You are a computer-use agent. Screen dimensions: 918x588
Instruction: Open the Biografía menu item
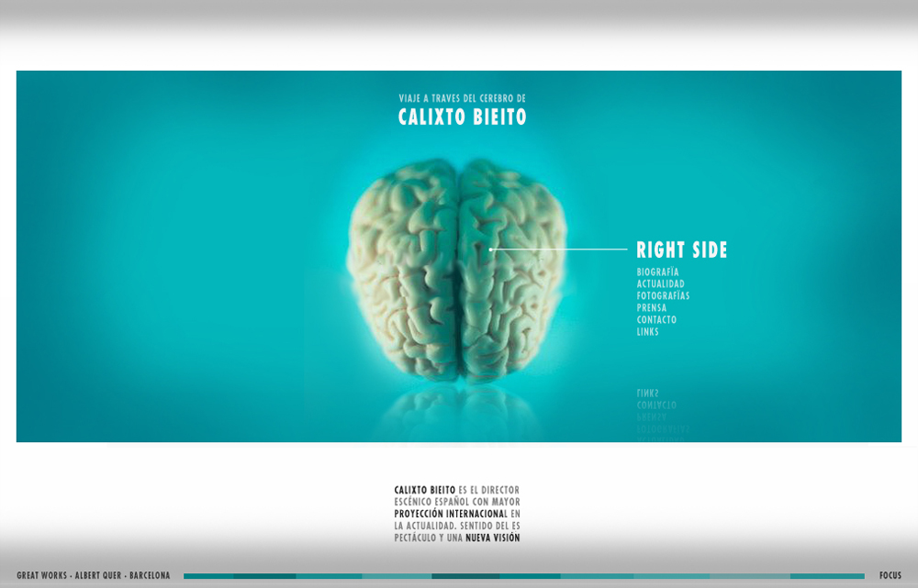pos(657,272)
